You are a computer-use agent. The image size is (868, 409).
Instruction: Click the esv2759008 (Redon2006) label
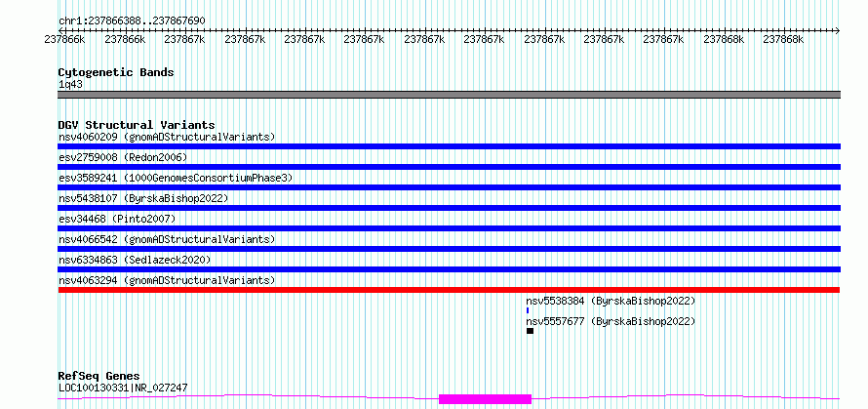pyautogui.click(x=123, y=157)
